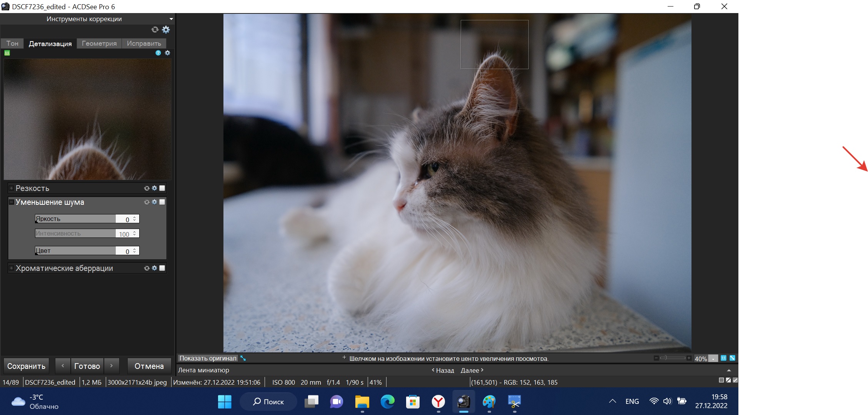Zoom in with the plus icon
This screenshot has height=415, width=868.
click(x=689, y=358)
